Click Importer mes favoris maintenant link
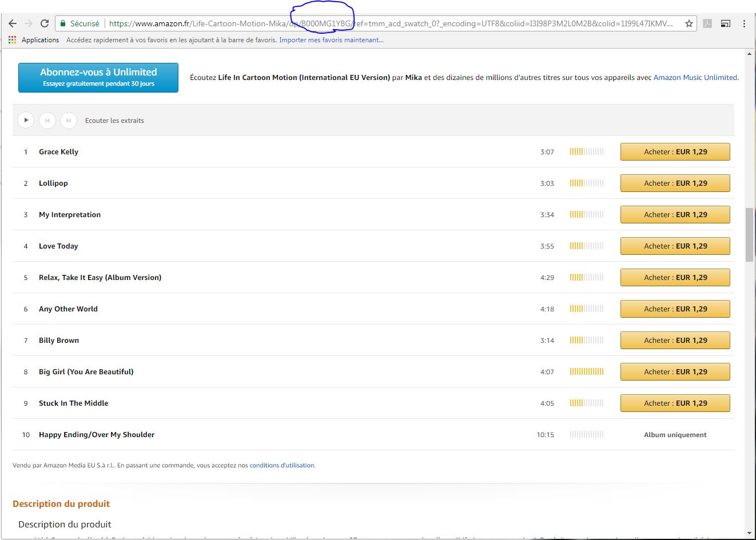 point(331,40)
